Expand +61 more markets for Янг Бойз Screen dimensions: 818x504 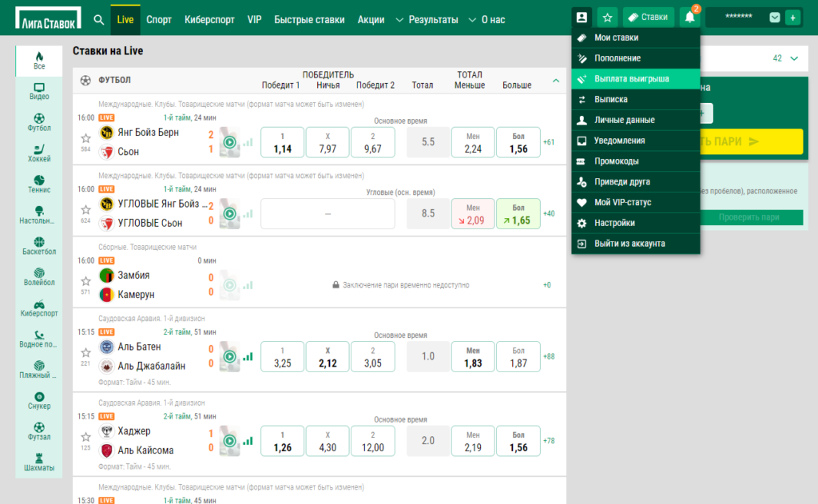coord(549,142)
